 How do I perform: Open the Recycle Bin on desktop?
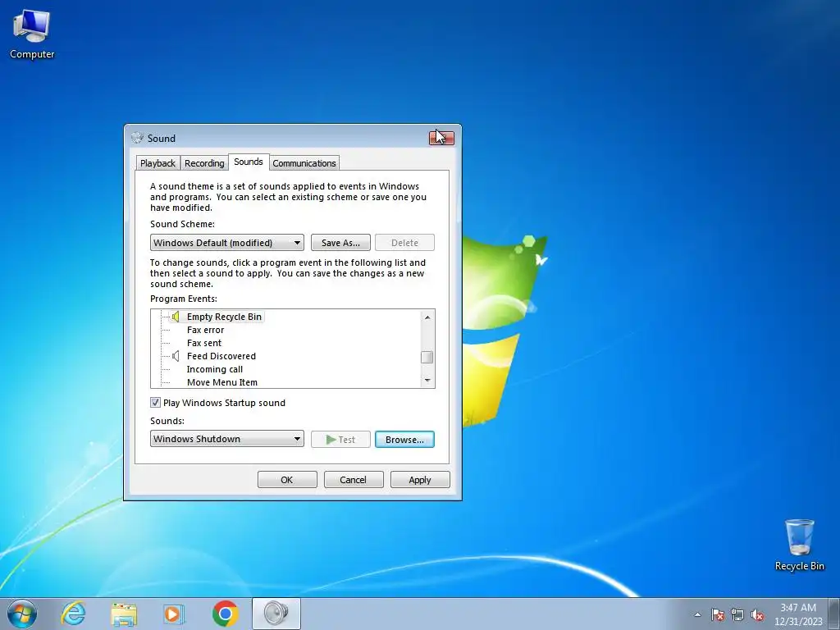tap(799, 545)
